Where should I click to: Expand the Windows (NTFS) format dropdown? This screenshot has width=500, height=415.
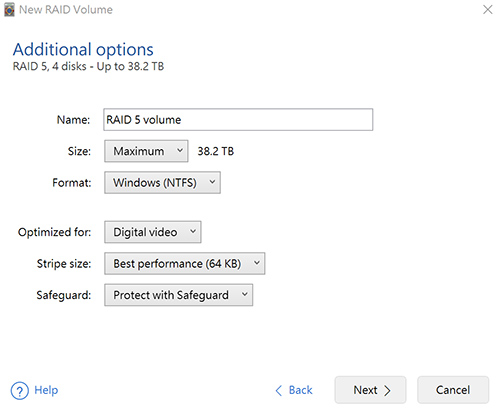pyautogui.click(x=162, y=182)
